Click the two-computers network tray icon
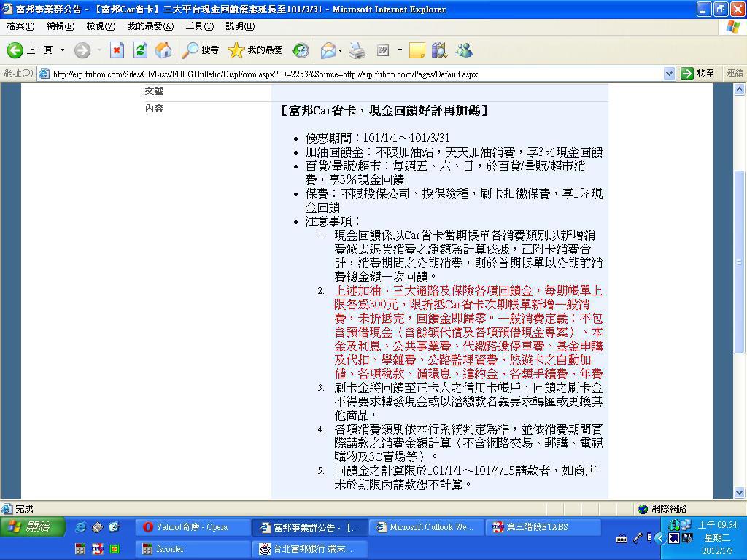The height and width of the screenshot is (560, 747). pos(686,525)
